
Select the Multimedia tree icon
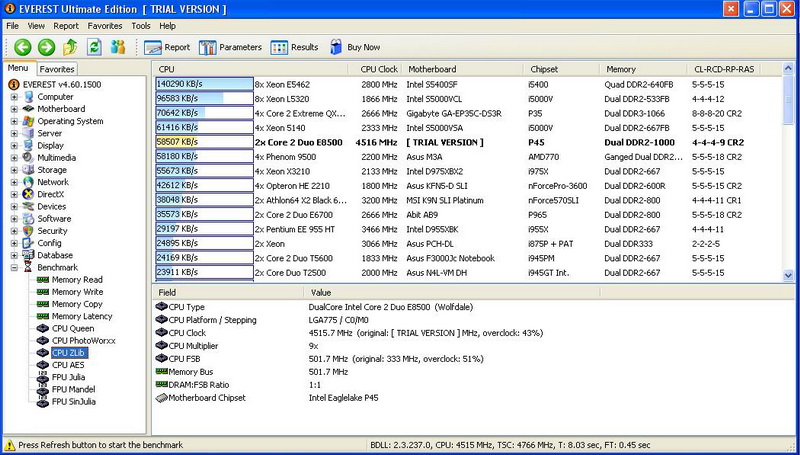[28, 158]
